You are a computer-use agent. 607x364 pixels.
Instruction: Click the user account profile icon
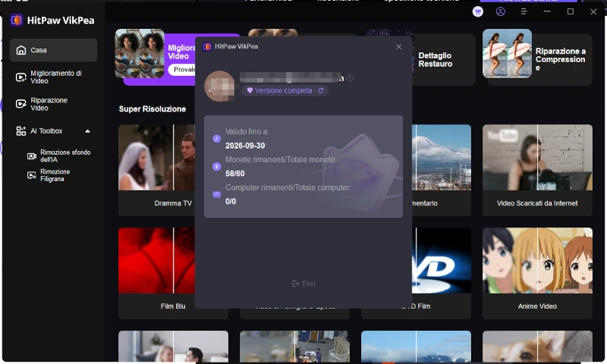point(500,11)
